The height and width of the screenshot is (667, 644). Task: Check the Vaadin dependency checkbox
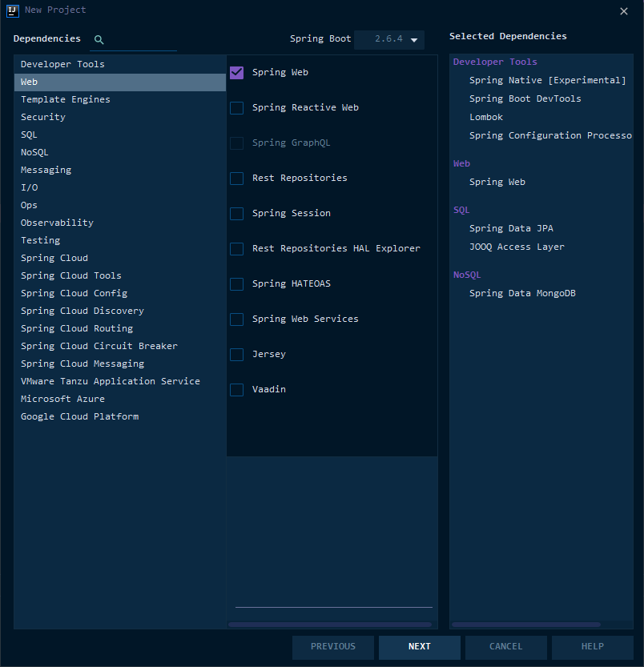click(x=237, y=390)
